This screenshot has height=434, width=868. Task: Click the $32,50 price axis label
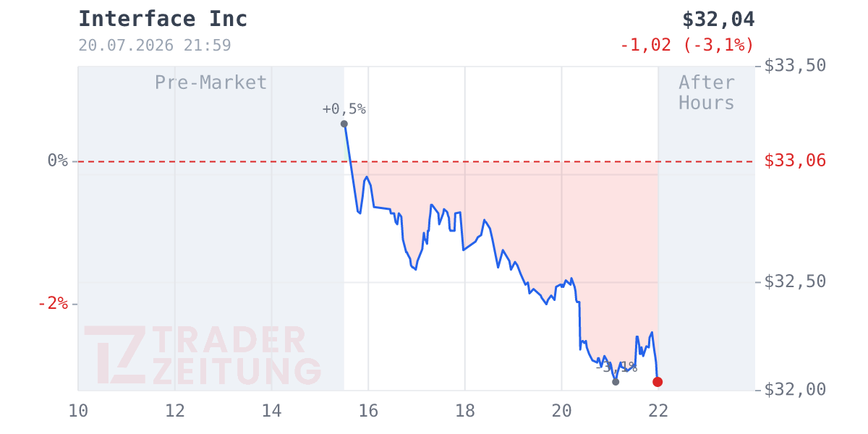pyautogui.click(x=795, y=281)
